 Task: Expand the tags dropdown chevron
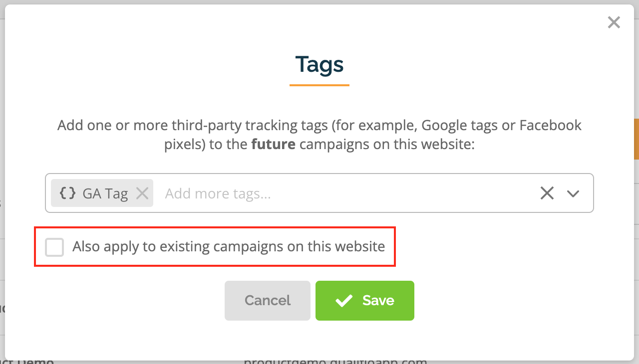coord(573,193)
